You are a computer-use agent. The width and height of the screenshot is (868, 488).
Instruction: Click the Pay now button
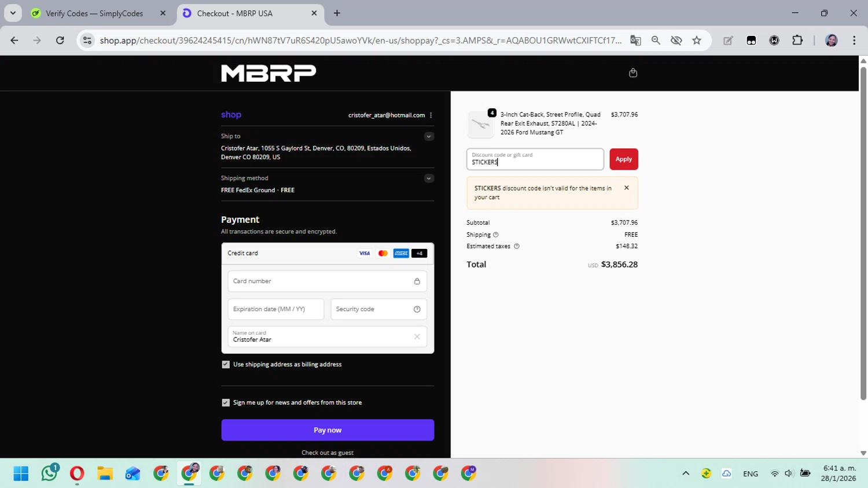click(328, 430)
